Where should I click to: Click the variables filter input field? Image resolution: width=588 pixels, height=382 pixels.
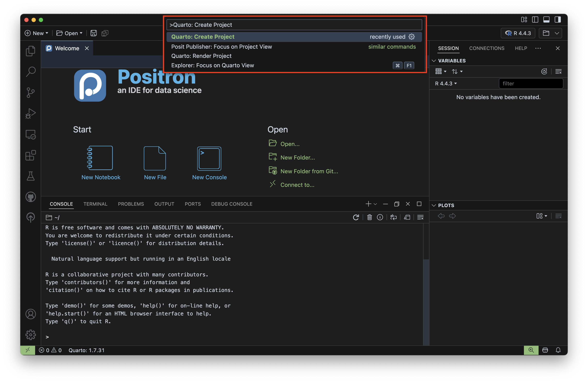click(x=531, y=83)
